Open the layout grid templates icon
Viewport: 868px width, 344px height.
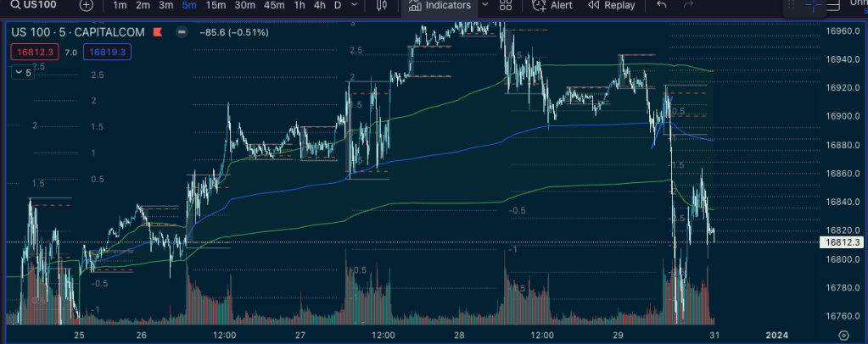pyautogui.click(x=506, y=5)
